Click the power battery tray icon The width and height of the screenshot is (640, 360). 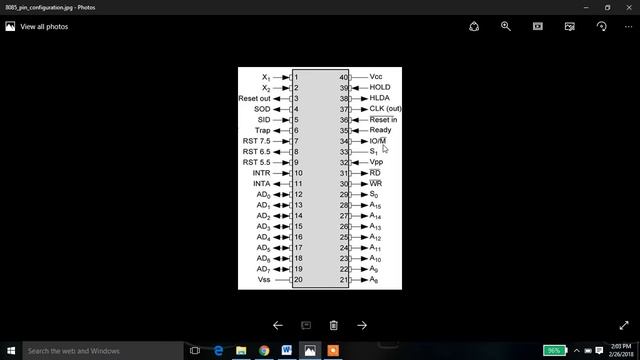[588, 351]
